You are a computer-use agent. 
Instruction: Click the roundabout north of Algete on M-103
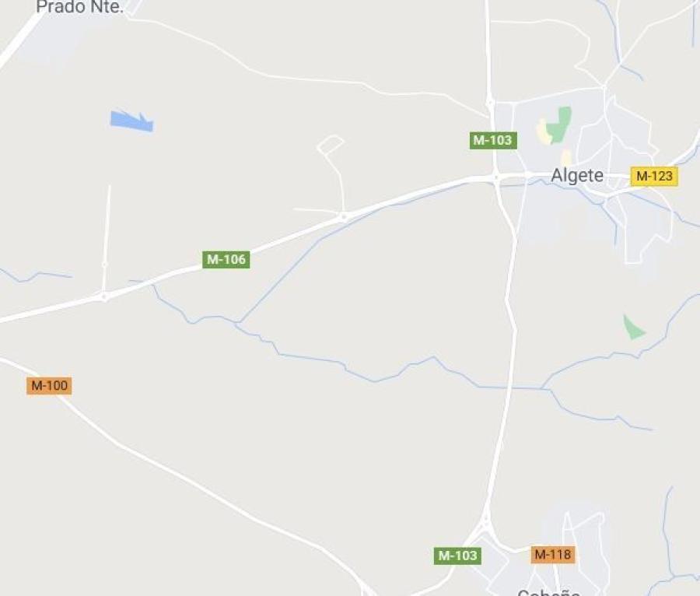[491, 103]
